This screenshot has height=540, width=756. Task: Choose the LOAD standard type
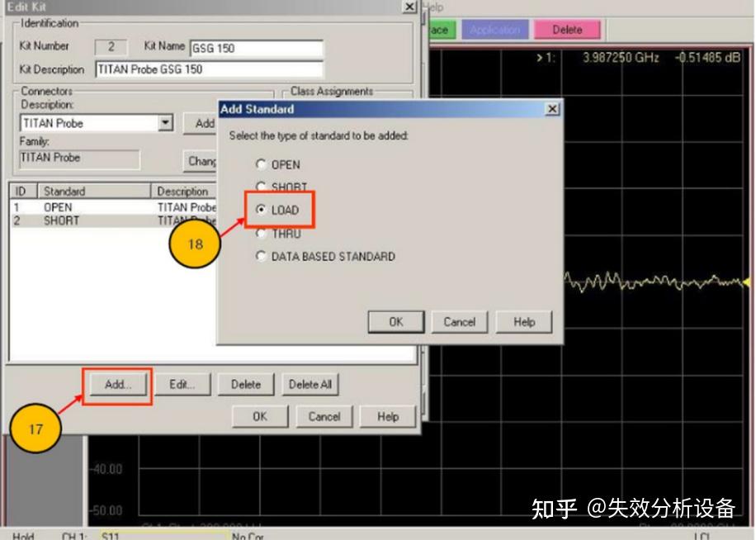[x=261, y=209]
